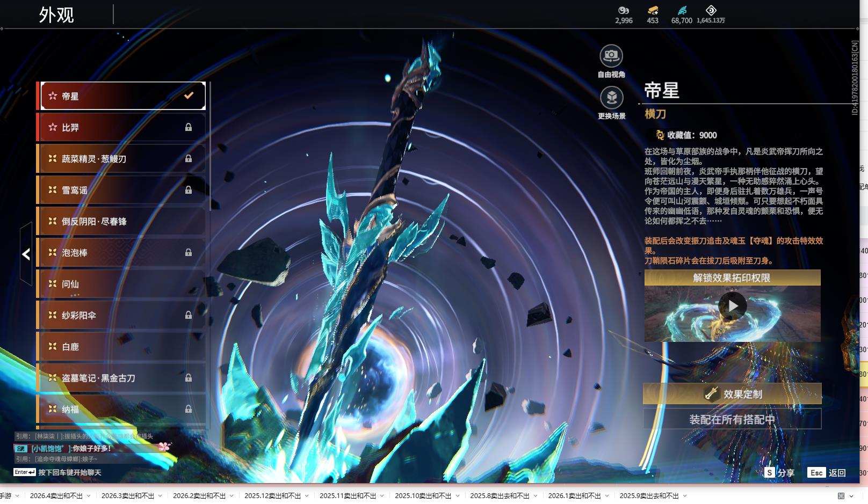Click the 分享 share button
Screen dimensions: 868x504
click(x=779, y=472)
